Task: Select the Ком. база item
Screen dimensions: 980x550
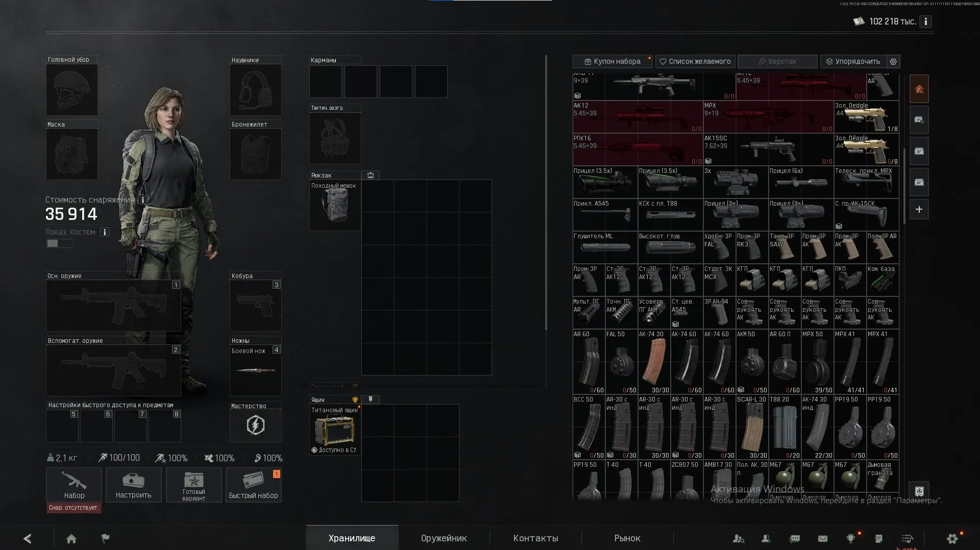Action: (883, 280)
